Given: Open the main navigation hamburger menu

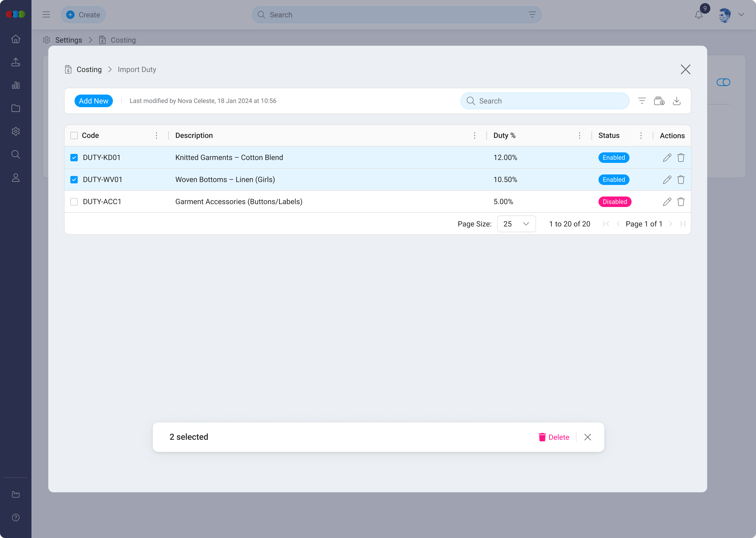Looking at the screenshot, I should [x=46, y=14].
